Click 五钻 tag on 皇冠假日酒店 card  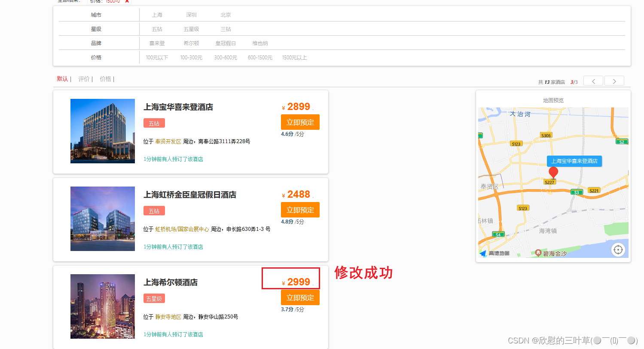[154, 211]
